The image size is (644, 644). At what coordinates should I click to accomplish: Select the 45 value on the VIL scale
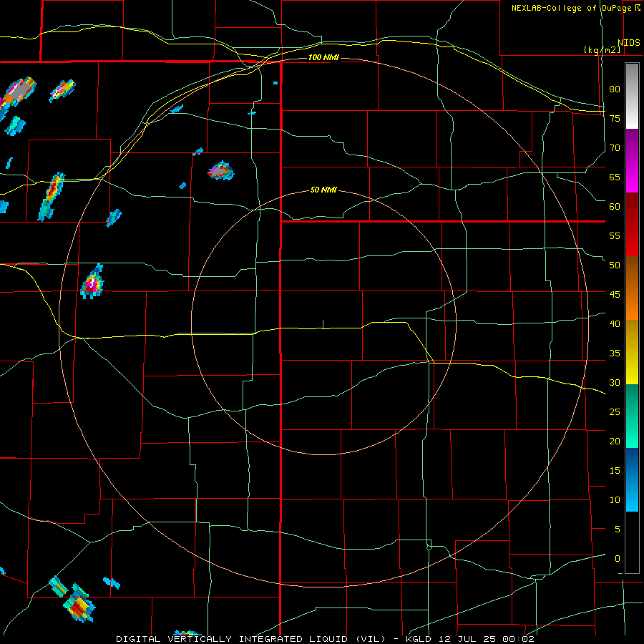pyautogui.click(x=615, y=295)
